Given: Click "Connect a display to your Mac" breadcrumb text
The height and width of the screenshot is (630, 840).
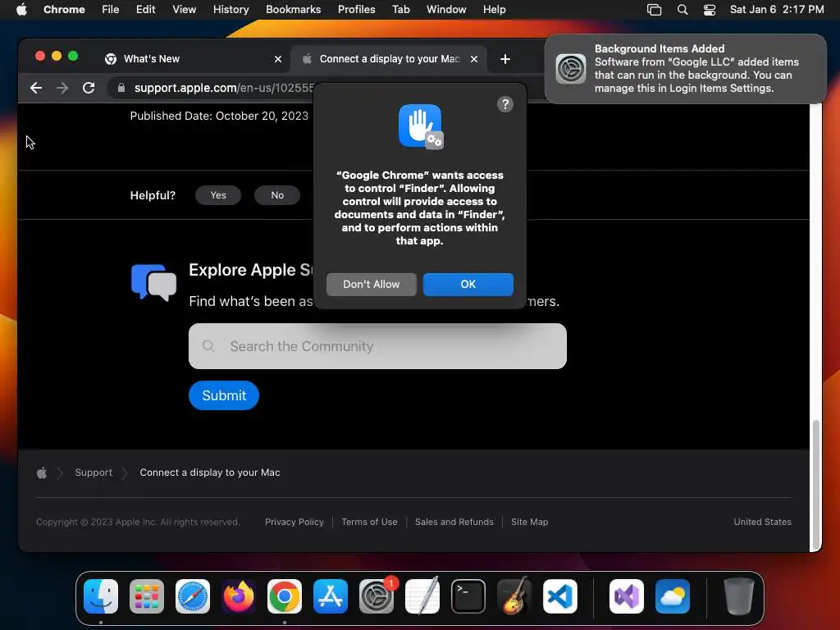Looking at the screenshot, I should point(210,472).
